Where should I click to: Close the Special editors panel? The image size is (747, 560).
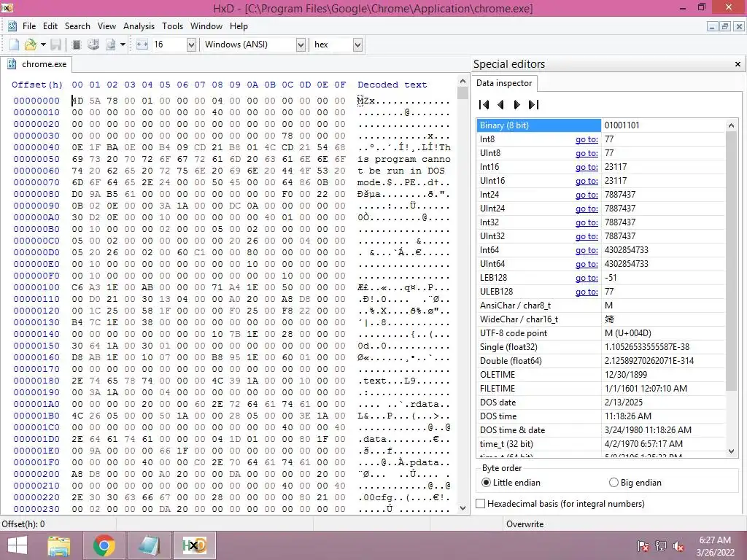coord(738,64)
